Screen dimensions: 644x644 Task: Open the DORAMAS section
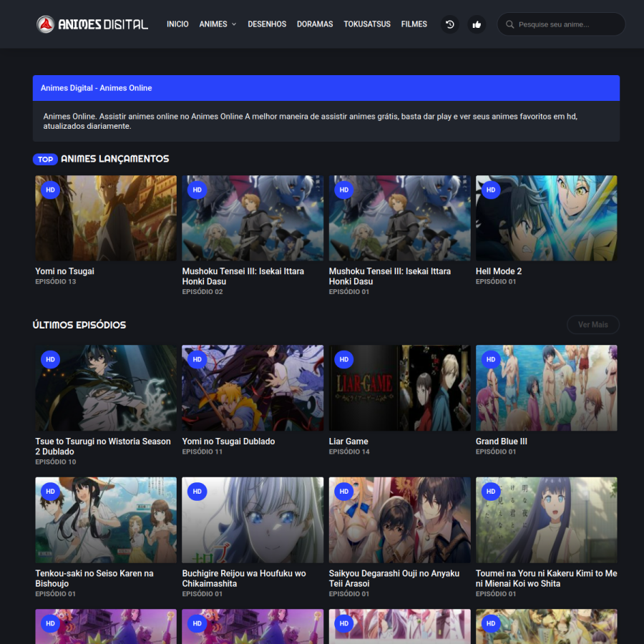[x=315, y=24]
